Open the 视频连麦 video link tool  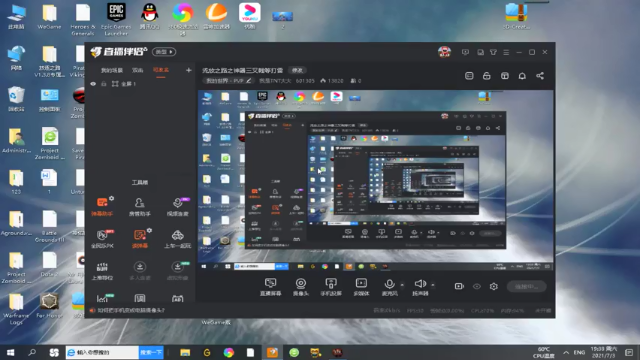click(x=178, y=206)
